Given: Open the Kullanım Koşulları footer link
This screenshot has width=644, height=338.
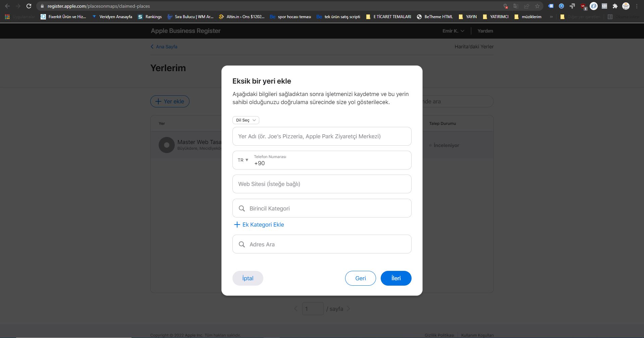Looking at the screenshot, I should [x=477, y=335].
